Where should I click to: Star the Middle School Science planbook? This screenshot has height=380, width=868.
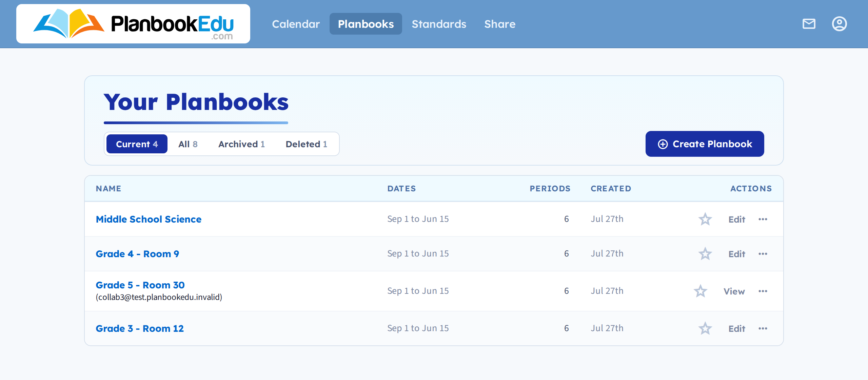[x=705, y=219]
